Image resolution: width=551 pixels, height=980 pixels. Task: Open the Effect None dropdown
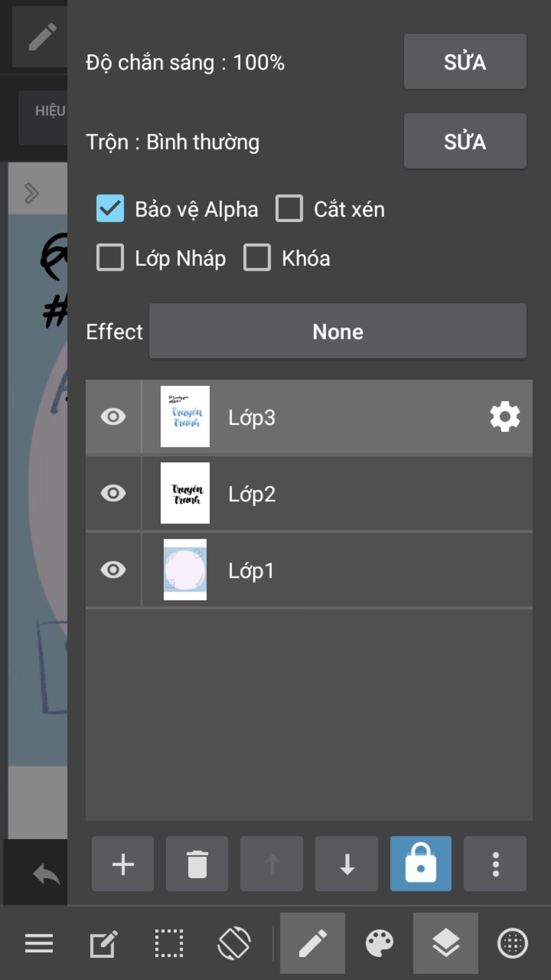(x=338, y=331)
